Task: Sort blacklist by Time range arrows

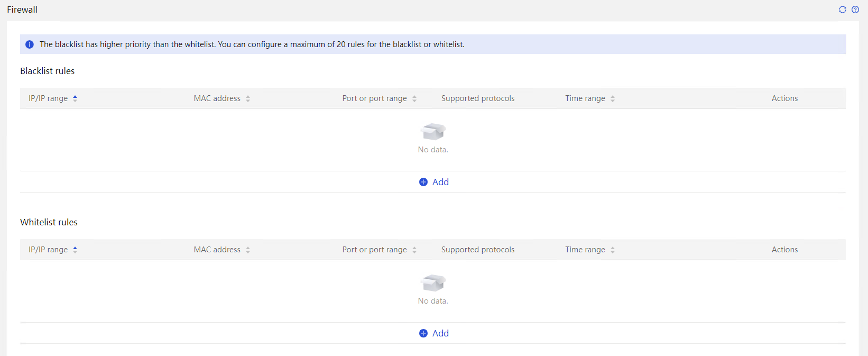Action: [613, 98]
